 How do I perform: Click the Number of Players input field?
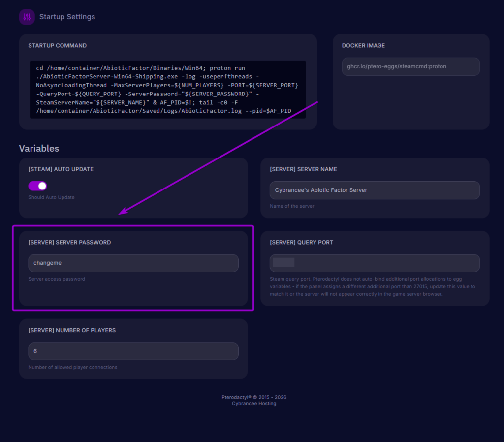point(133,351)
